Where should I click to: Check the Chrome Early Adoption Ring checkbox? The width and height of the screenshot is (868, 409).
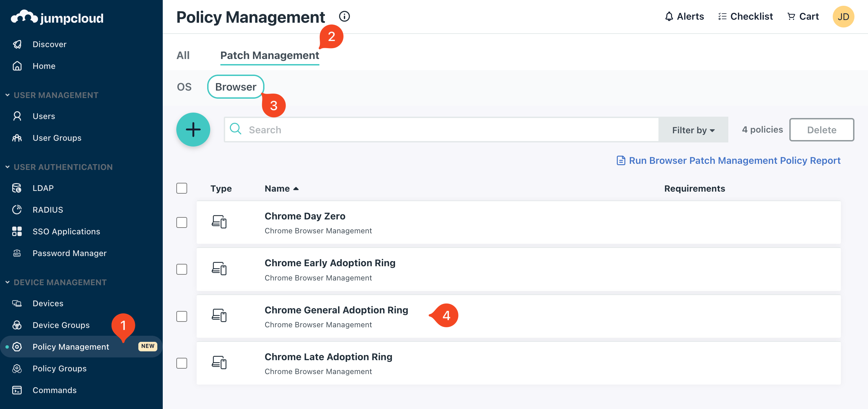(x=182, y=269)
